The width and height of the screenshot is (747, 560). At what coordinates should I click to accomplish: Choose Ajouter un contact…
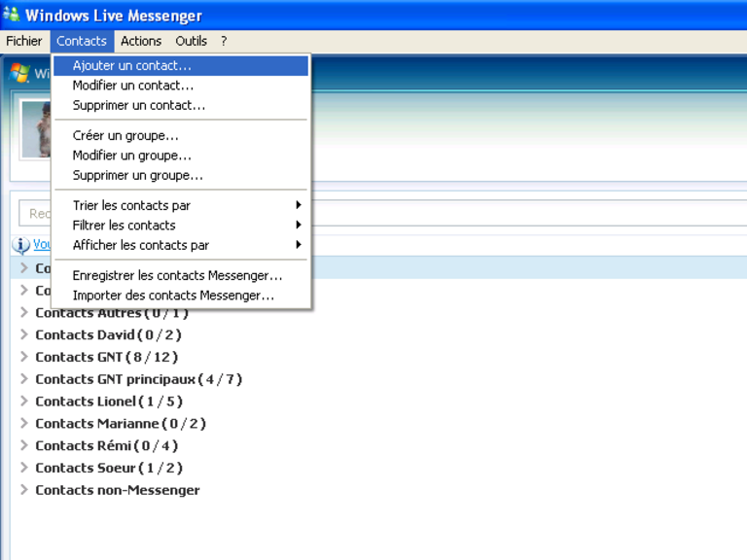181,66
